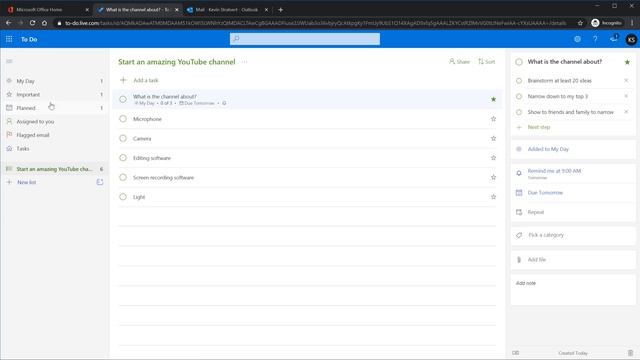Select Start an amazing YouTube channel list
This screenshot has width=640, height=360.
(x=55, y=169)
